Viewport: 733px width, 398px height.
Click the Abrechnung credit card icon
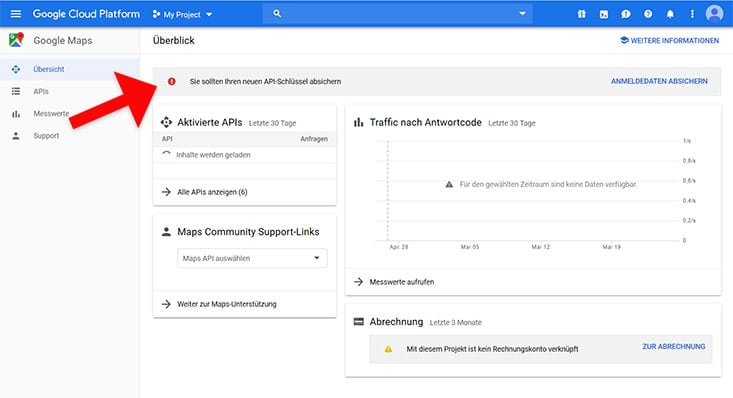click(x=359, y=322)
